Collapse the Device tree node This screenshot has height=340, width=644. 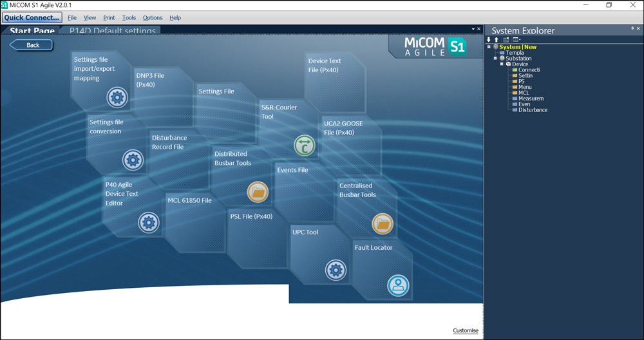point(502,64)
